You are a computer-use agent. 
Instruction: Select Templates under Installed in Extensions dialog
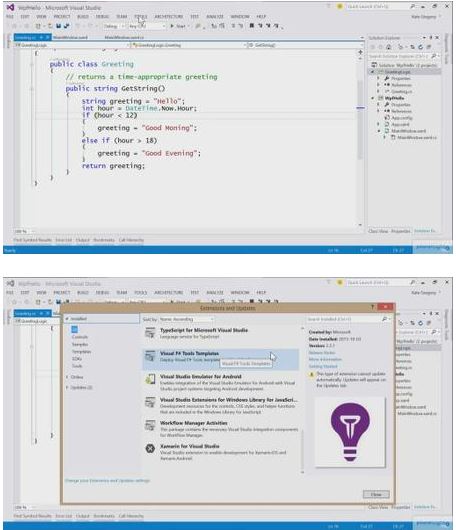[x=81, y=352]
